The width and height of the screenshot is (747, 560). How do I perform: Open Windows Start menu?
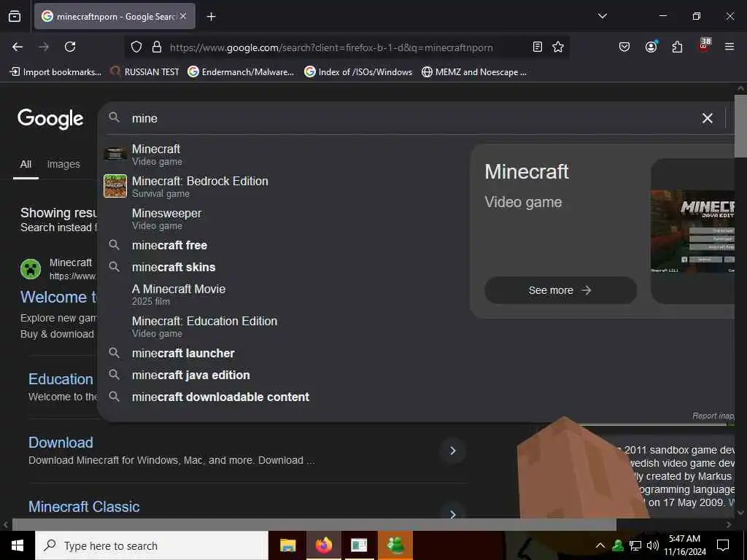pyautogui.click(x=18, y=545)
